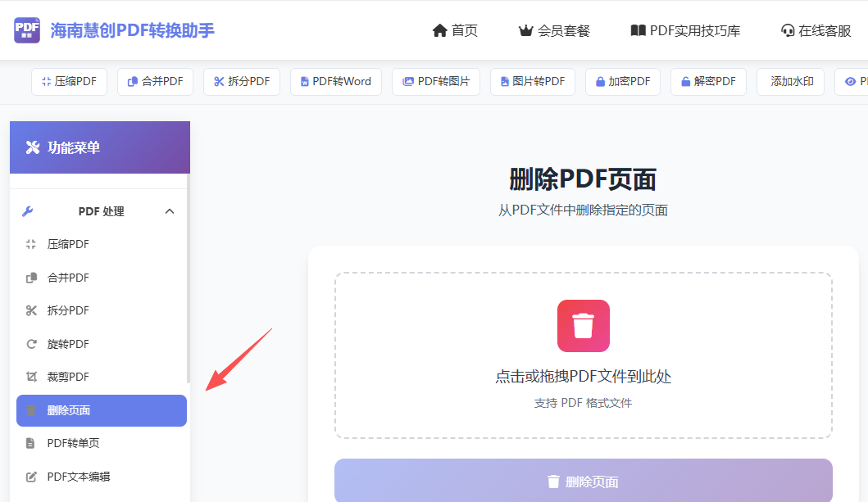Click scissors icon beside sidebar 拆分PDF
The width and height of the screenshot is (868, 502).
coord(31,310)
